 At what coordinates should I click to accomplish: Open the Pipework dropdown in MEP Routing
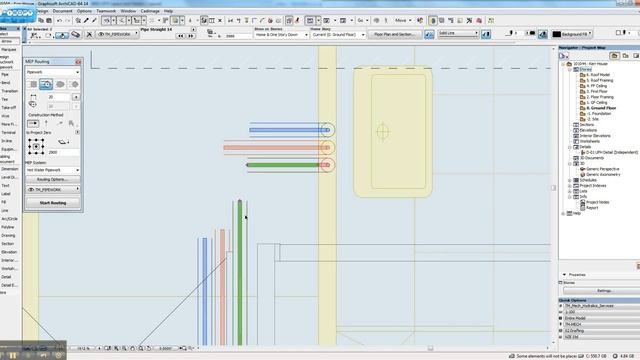point(53,72)
